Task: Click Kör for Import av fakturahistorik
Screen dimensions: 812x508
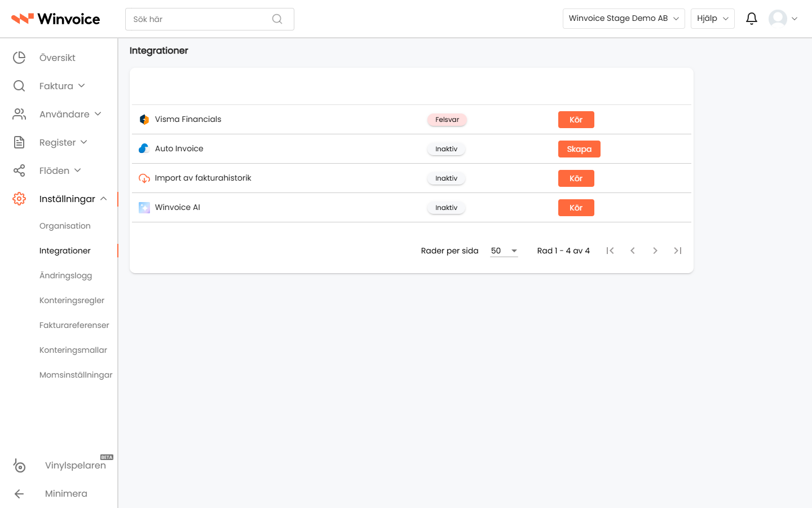Action: (x=576, y=178)
